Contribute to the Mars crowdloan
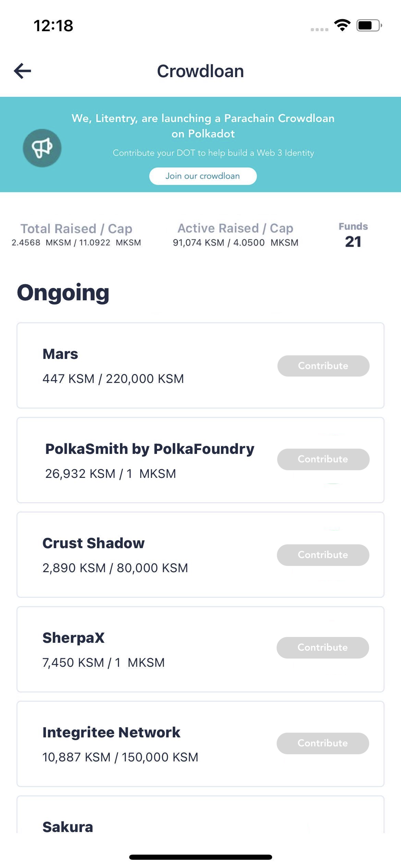This screenshot has height=868, width=401. click(323, 365)
